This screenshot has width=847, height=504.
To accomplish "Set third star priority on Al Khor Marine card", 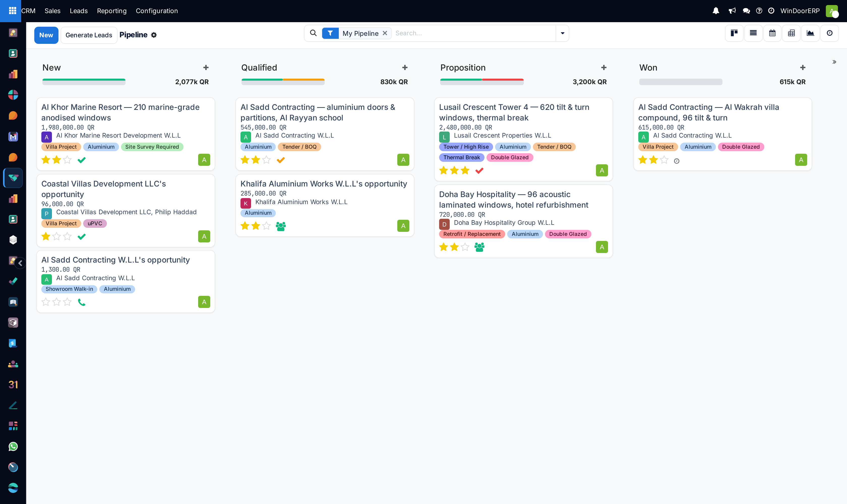I will coord(67,160).
